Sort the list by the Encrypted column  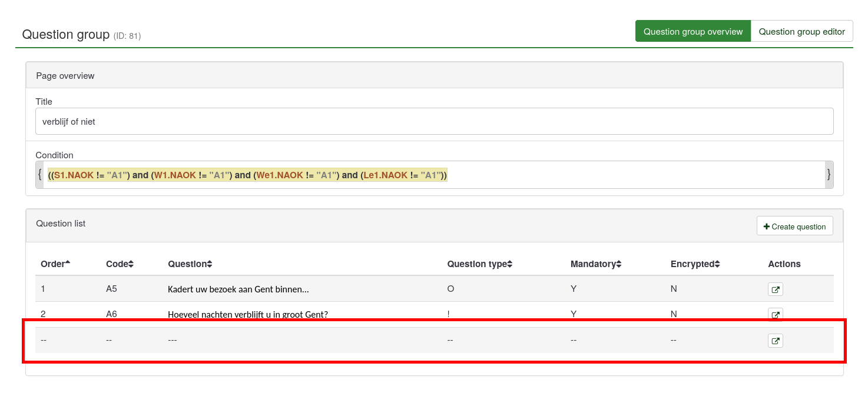[717, 265]
